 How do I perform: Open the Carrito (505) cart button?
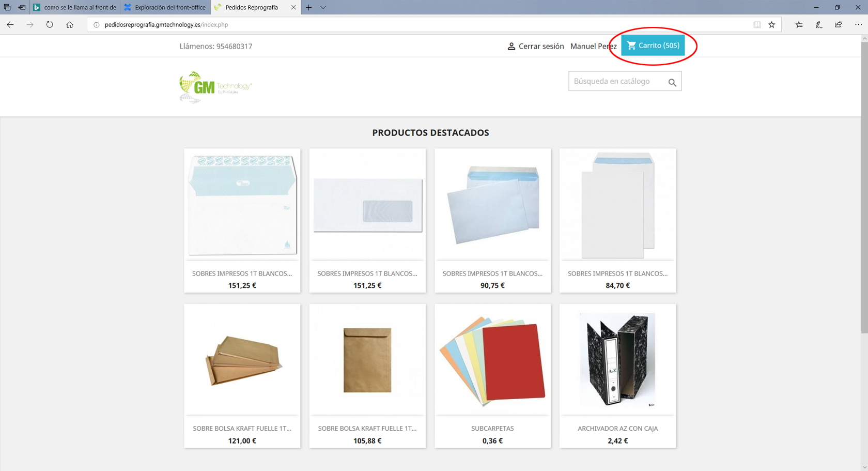pos(653,45)
